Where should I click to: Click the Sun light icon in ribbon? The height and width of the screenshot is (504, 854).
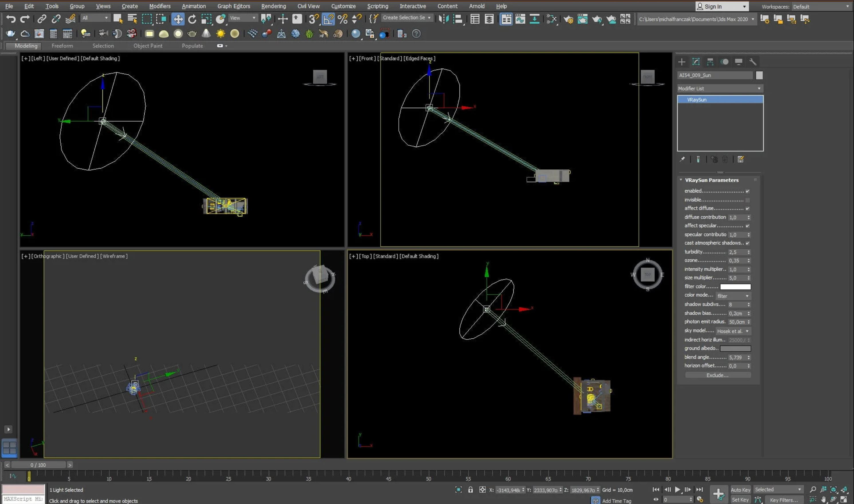click(220, 34)
